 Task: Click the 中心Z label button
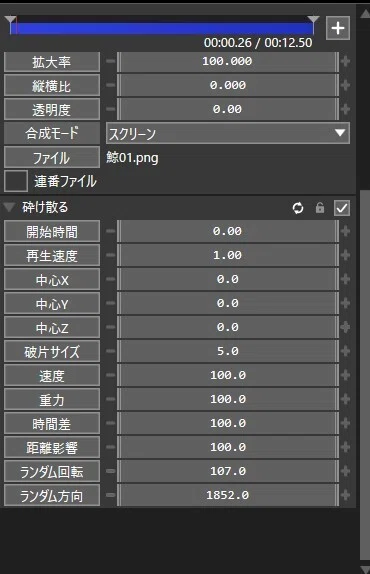click(x=52, y=327)
